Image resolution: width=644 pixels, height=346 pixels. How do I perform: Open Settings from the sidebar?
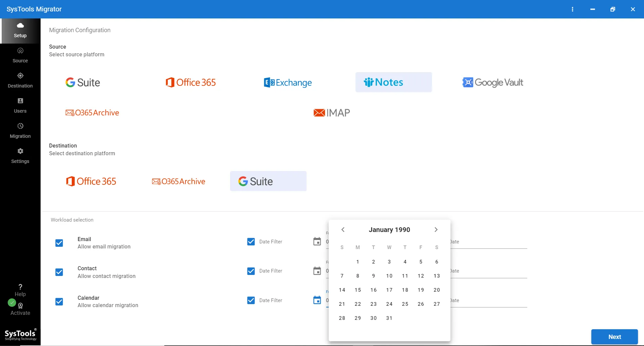(20, 156)
